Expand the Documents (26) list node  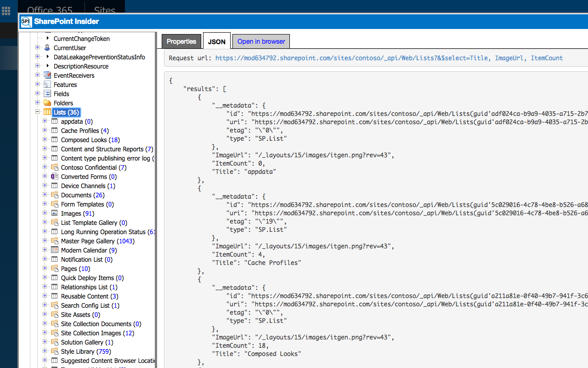[x=45, y=195]
